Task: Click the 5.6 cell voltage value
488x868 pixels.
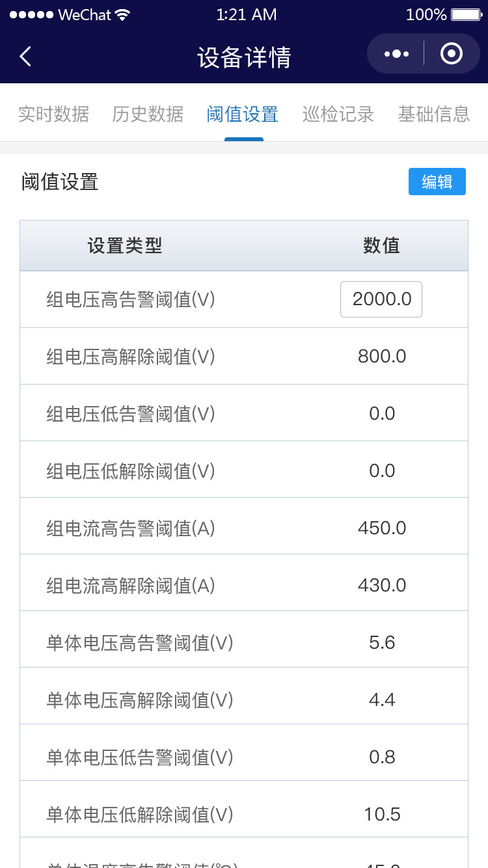Action: click(x=382, y=643)
